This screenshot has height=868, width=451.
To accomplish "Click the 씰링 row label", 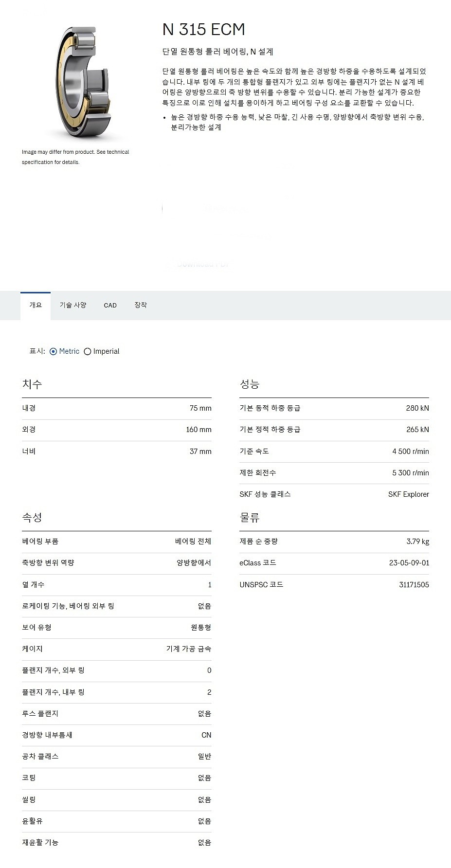I will coord(29,800).
